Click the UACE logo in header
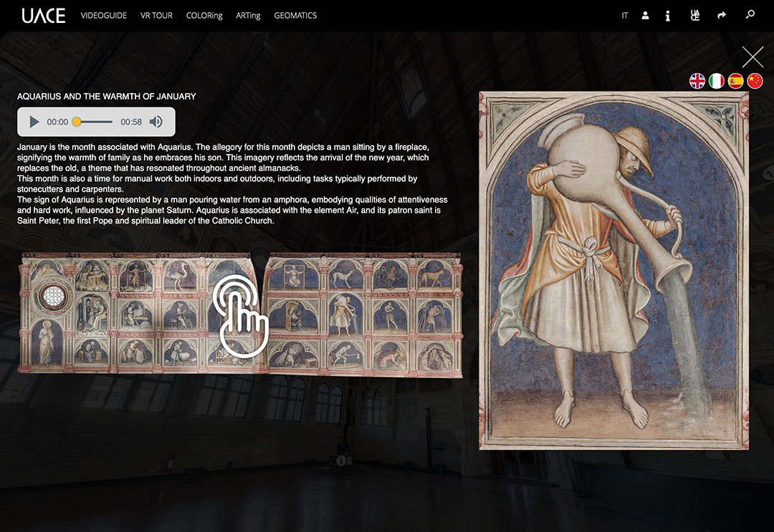 point(43,15)
